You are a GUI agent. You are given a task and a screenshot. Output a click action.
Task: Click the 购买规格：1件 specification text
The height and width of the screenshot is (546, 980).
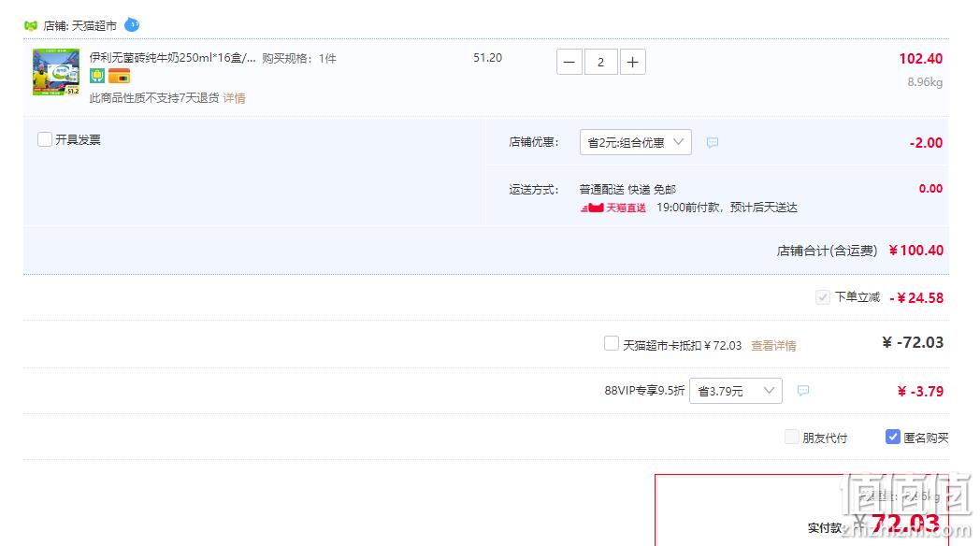click(x=298, y=58)
